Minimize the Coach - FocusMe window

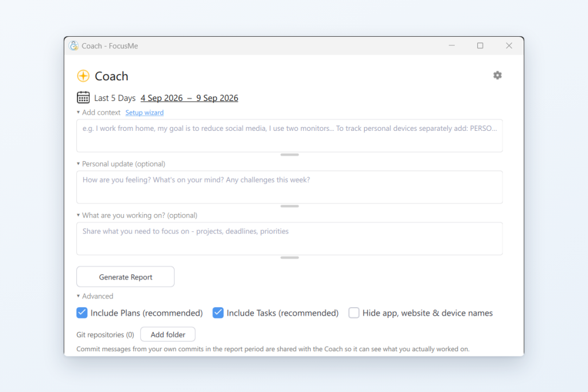click(451, 46)
